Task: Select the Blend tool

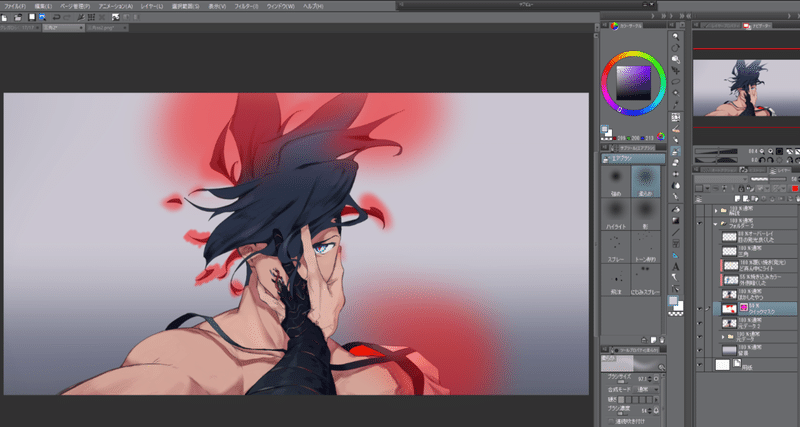Action: [676, 185]
